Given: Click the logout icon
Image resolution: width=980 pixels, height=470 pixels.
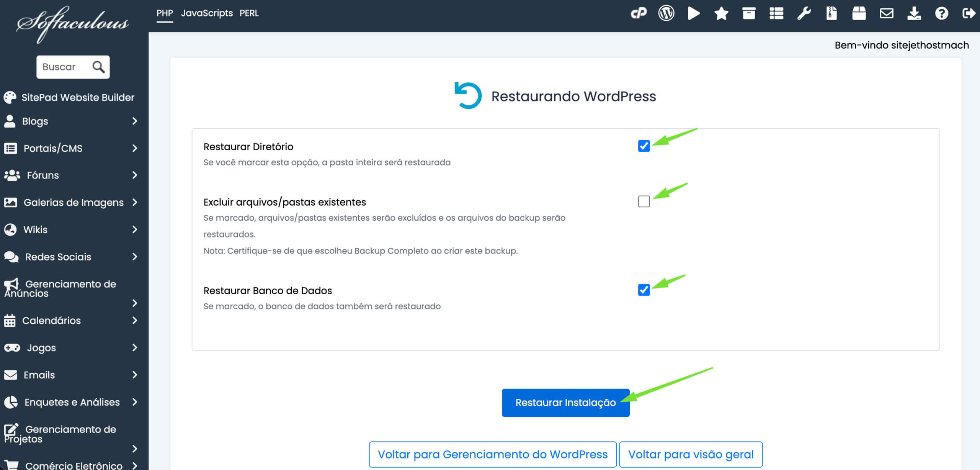Looking at the screenshot, I should (969, 13).
